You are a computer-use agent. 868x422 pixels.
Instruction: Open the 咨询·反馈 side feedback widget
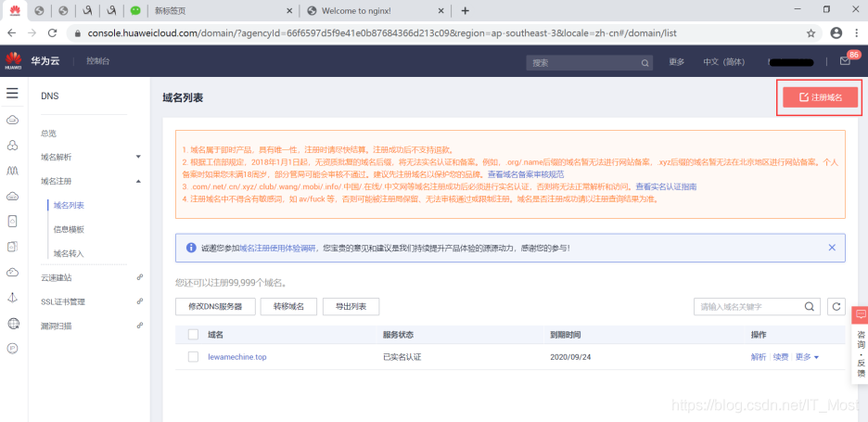tap(861, 343)
